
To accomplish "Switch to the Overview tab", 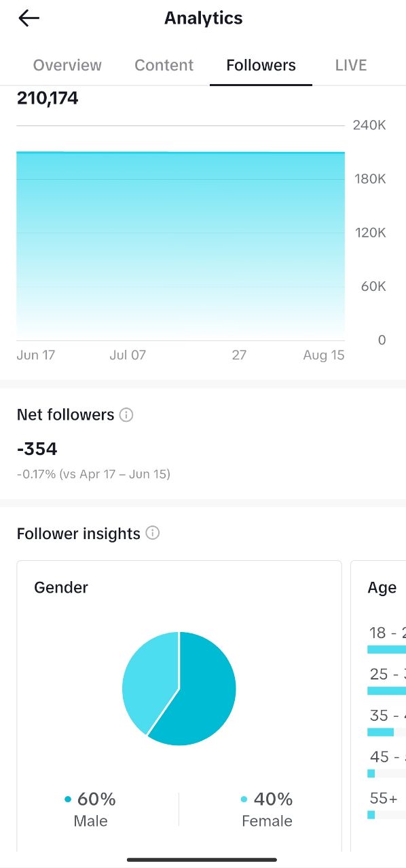I will [67, 65].
